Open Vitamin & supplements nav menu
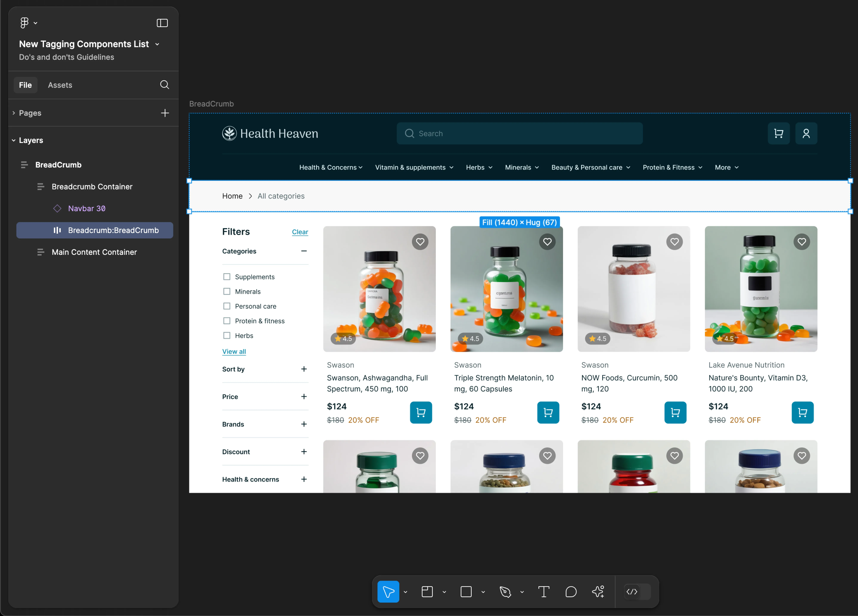Screen dimensions: 858x616 (414, 168)
